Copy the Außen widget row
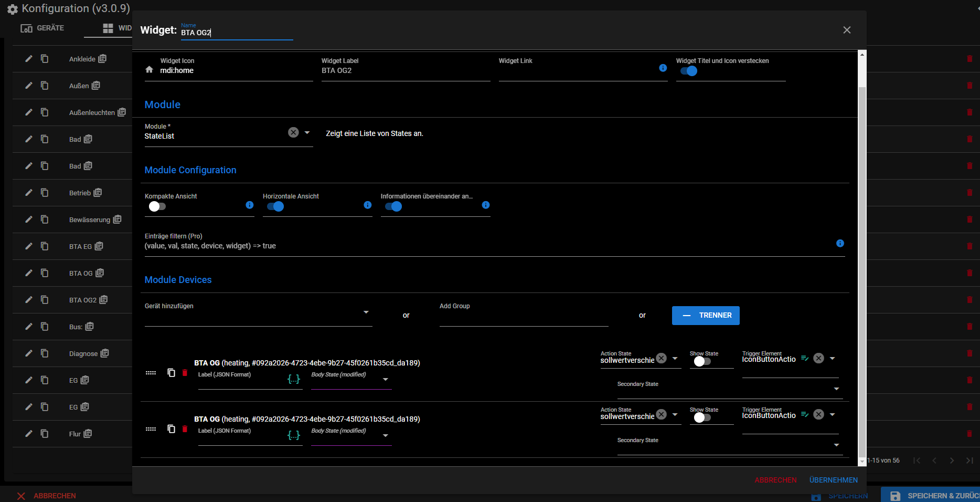Image resolution: width=980 pixels, height=502 pixels. pyautogui.click(x=45, y=86)
